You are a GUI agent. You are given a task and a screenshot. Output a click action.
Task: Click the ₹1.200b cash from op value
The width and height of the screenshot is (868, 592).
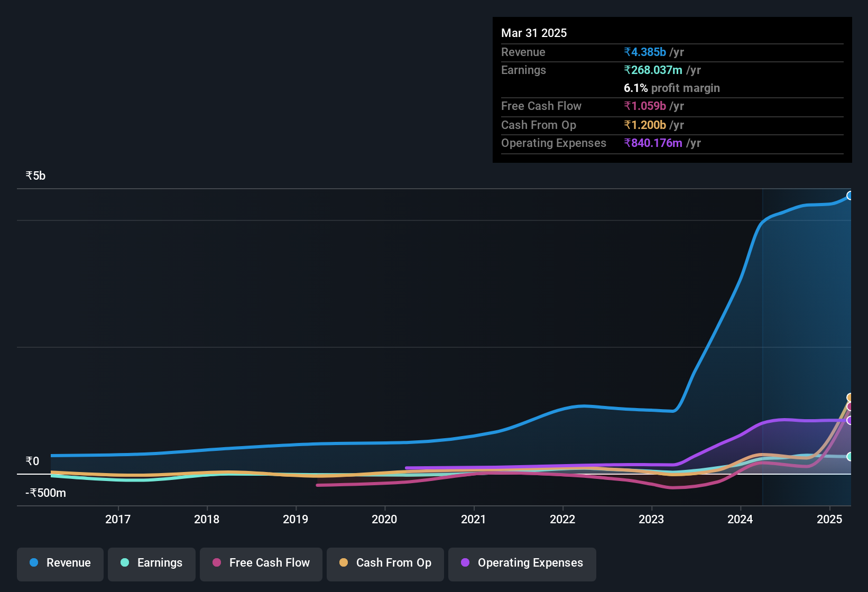point(645,125)
